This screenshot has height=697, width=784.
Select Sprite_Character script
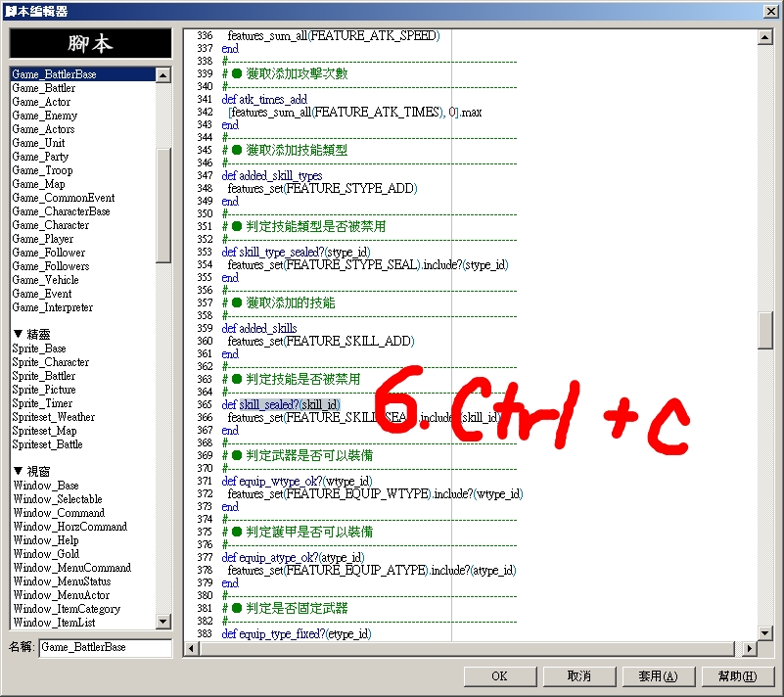[x=51, y=362]
